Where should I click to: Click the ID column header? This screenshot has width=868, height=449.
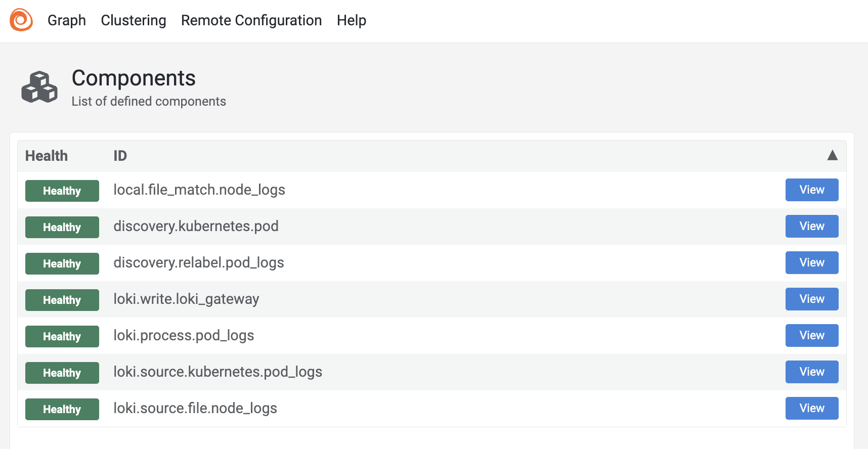[x=120, y=156]
